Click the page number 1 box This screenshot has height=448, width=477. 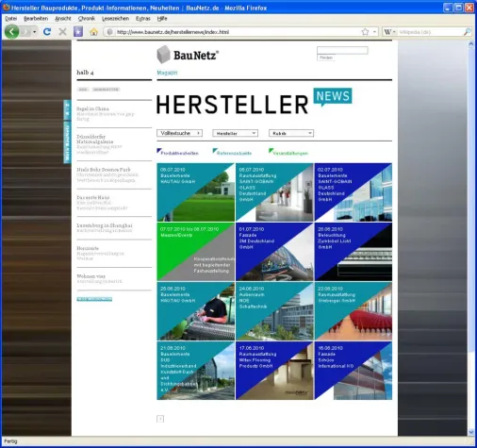coord(160,419)
